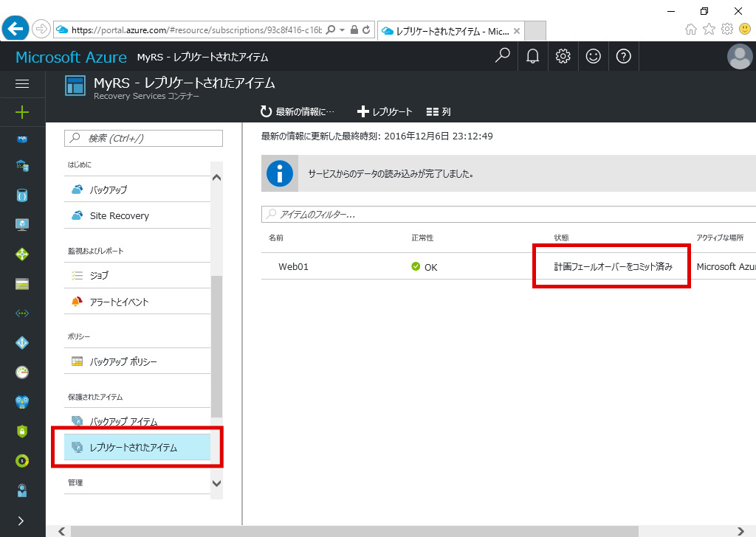Click the OK health status of Web01

point(425,267)
